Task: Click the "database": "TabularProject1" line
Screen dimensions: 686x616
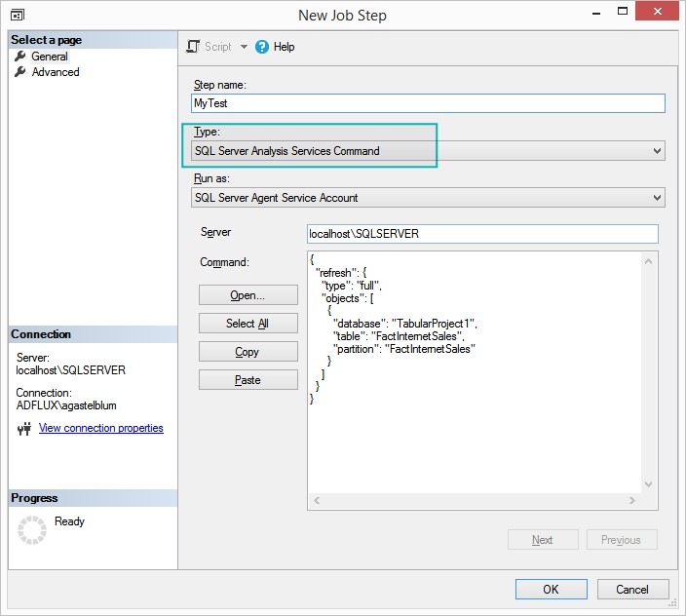Action: [404, 324]
